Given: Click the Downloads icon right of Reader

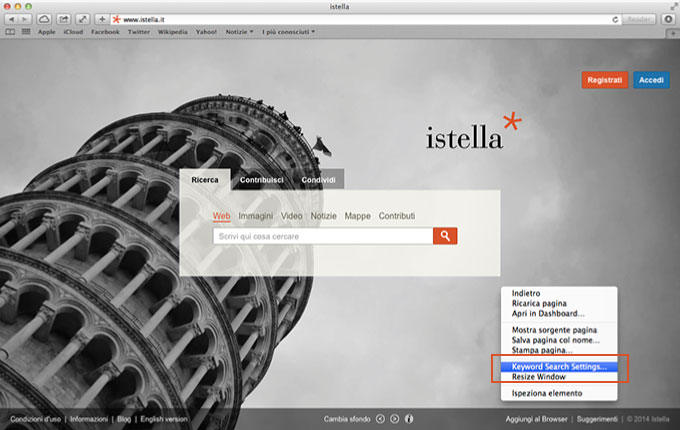Looking at the screenshot, I should pos(668,19).
